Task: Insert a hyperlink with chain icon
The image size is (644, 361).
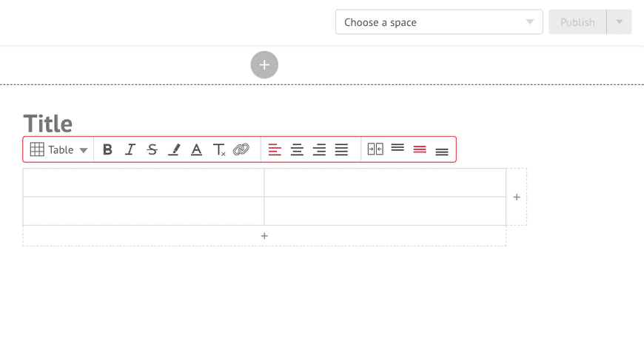Action: click(241, 149)
